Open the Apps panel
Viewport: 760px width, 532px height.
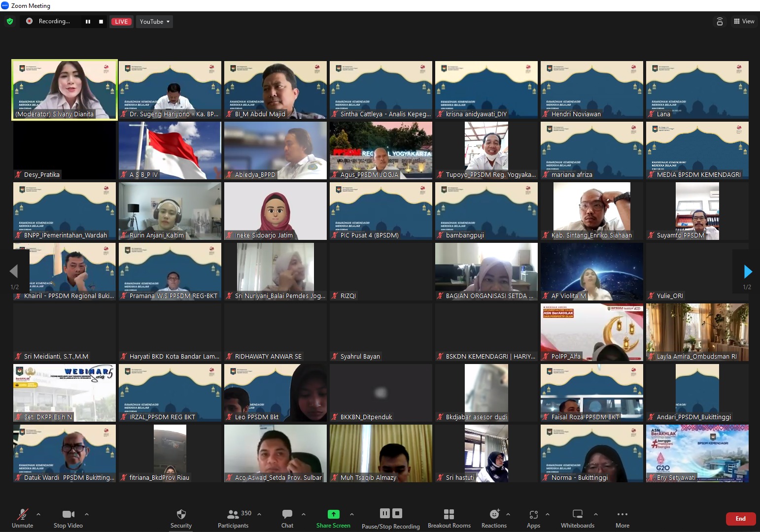(533, 518)
